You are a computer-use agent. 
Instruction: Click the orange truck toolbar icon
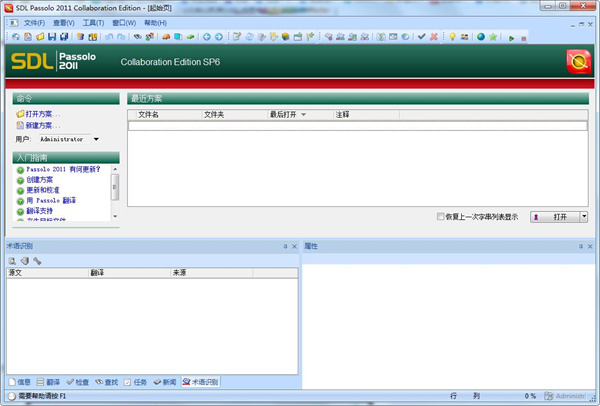coord(166,37)
